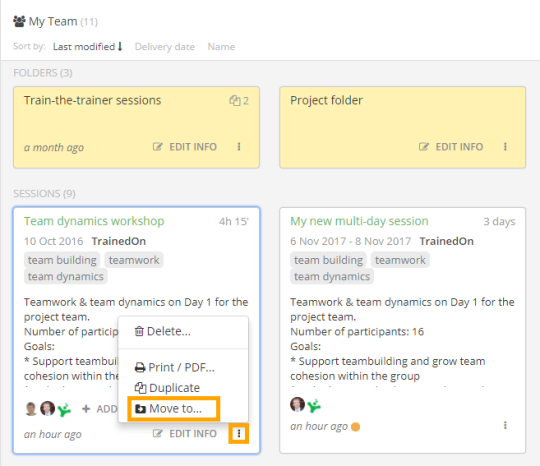
Task: Open the Team dynamics workshop session title
Action: pyautogui.click(x=94, y=221)
